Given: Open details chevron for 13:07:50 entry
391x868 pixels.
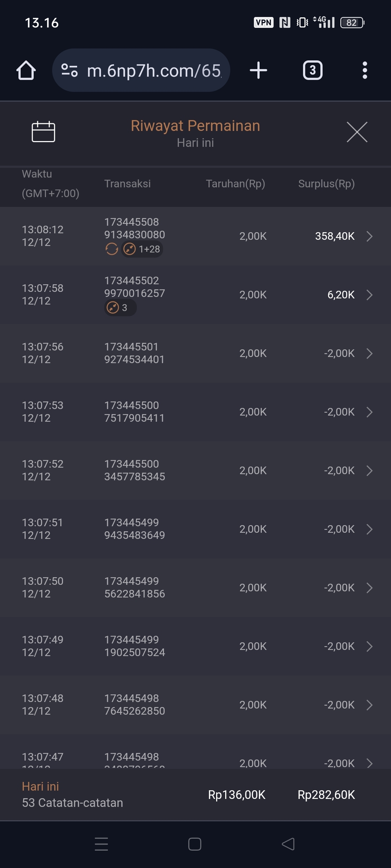Looking at the screenshot, I should pos(369,588).
